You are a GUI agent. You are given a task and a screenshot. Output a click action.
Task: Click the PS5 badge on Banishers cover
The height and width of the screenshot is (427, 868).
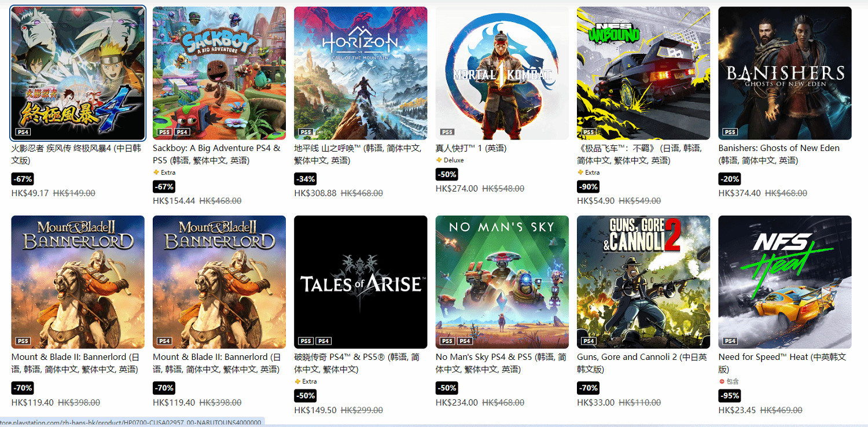pyautogui.click(x=730, y=132)
